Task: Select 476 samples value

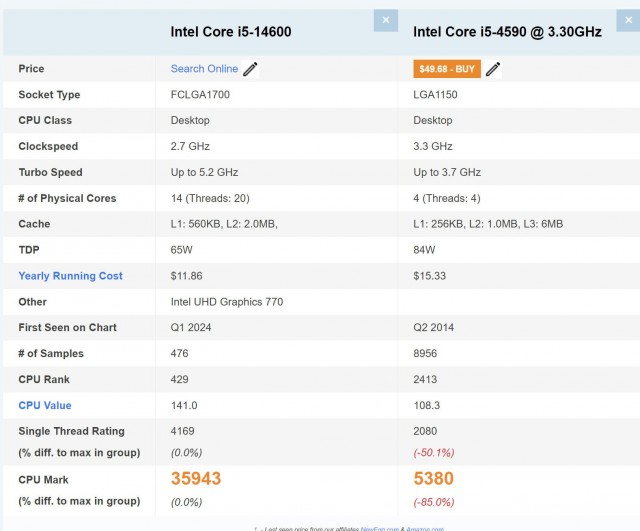Action: pos(180,353)
